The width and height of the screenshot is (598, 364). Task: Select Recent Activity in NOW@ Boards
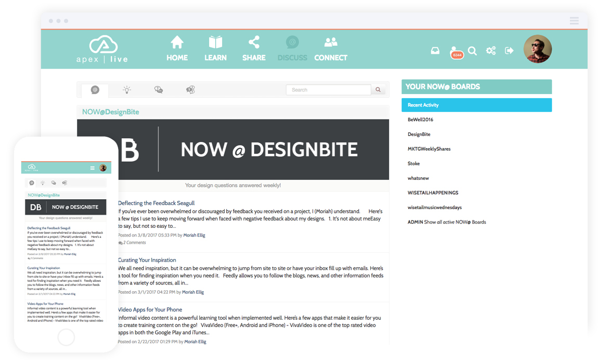[x=476, y=105]
